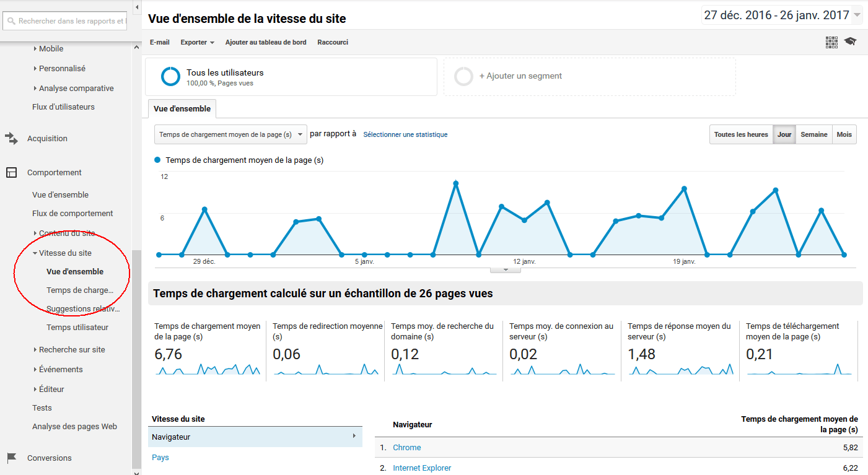The height and width of the screenshot is (475, 868).
Task: Click the Tous les utilisateurs segment circle icon
Action: pyautogui.click(x=170, y=76)
